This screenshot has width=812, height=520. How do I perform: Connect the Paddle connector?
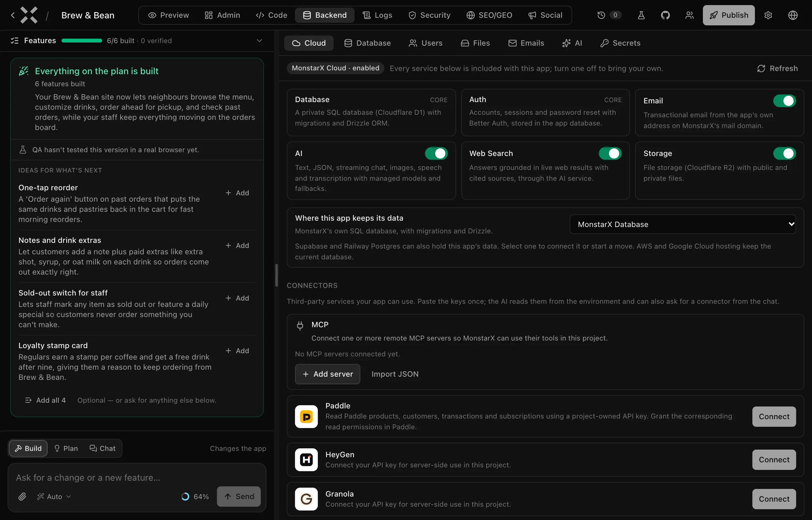[774, 417]
